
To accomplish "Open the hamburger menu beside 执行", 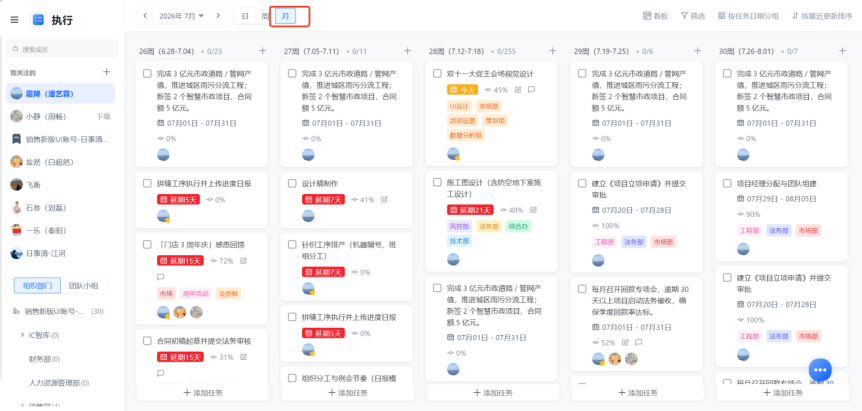I will (x=15, y=20).
